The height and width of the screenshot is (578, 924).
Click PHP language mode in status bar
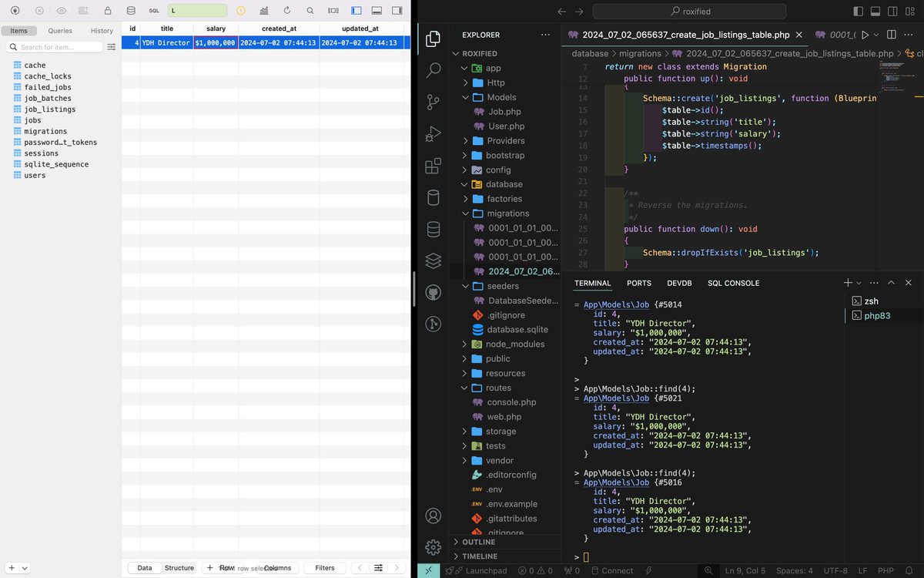[x=886, y=571]
